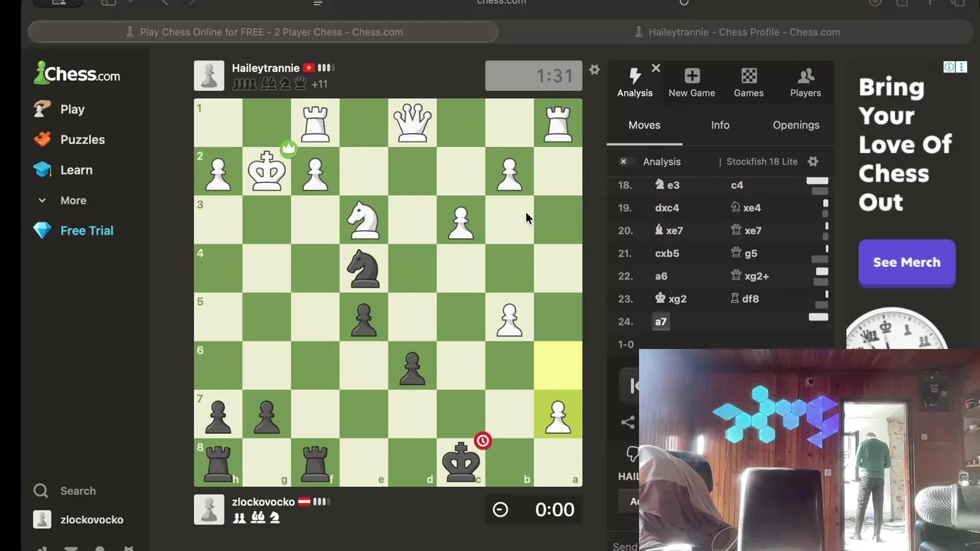Open the sidebar Search
980x551 pixels.
point(64,491)
